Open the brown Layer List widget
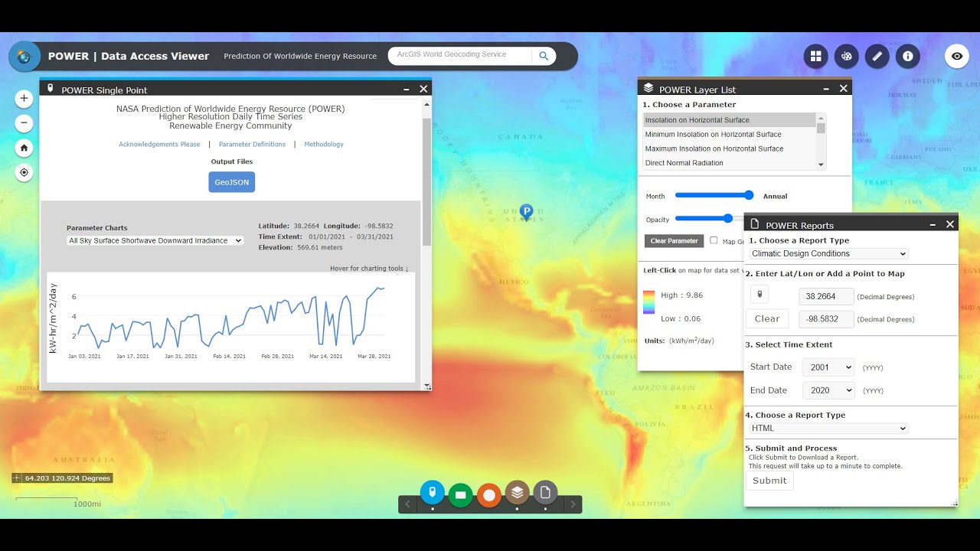The width and height of the screenshot is (980, 551). (x=518, y=492)
